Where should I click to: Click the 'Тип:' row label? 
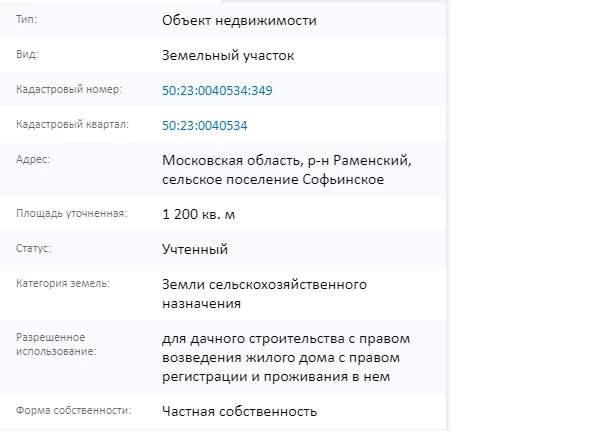(27, 19)
